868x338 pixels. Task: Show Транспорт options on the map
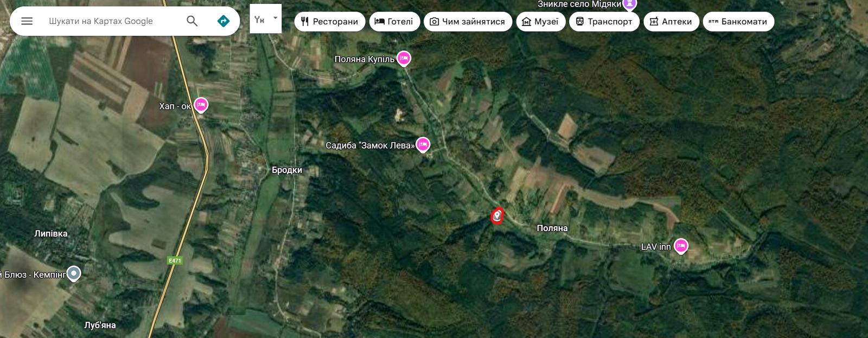(x=604, y=22)
